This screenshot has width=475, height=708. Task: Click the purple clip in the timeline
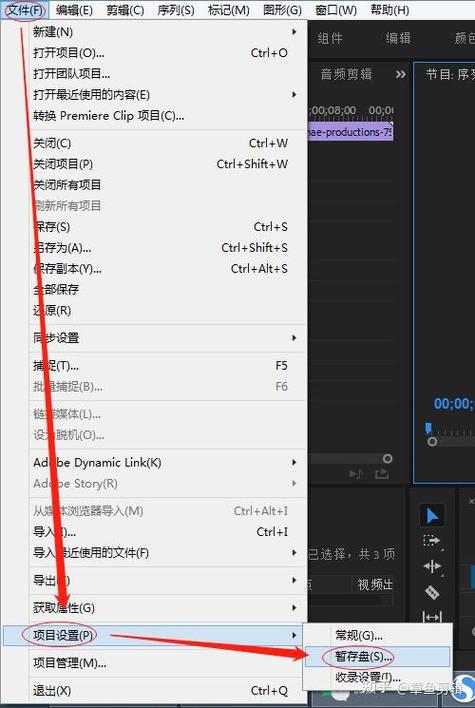(350, 132)
